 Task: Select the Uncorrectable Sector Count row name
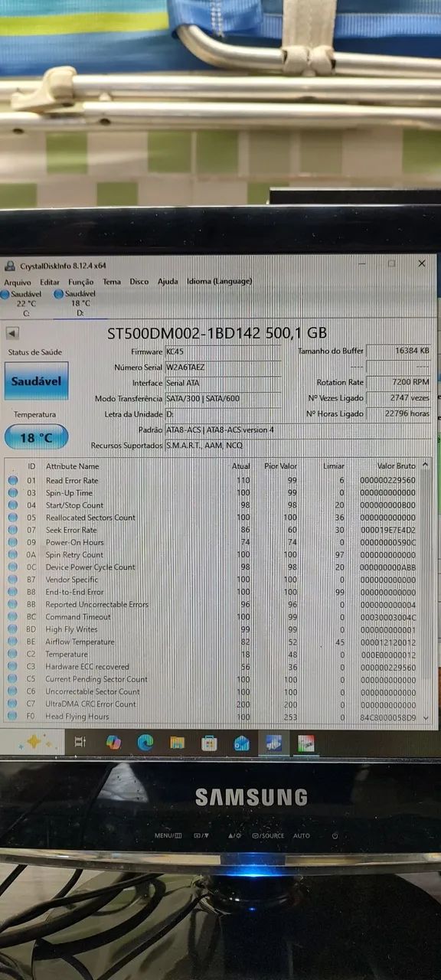pyautogui.click(x=93, y=691)
